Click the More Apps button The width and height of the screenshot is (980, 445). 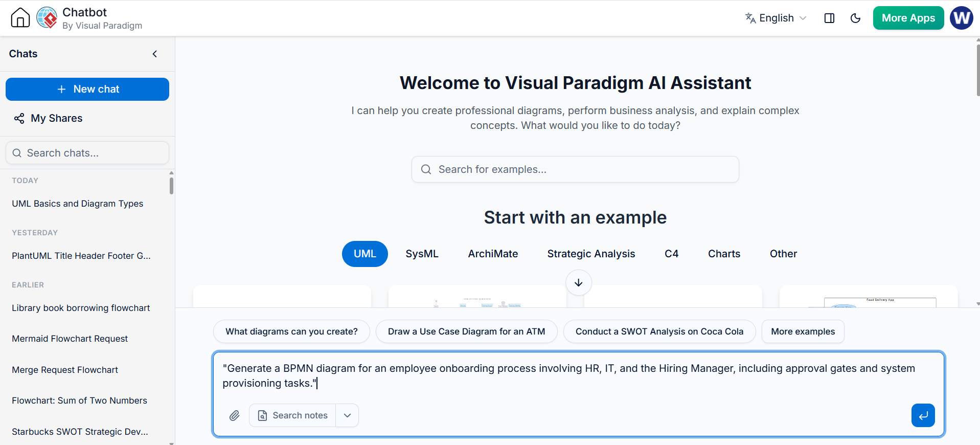(908, 18)
